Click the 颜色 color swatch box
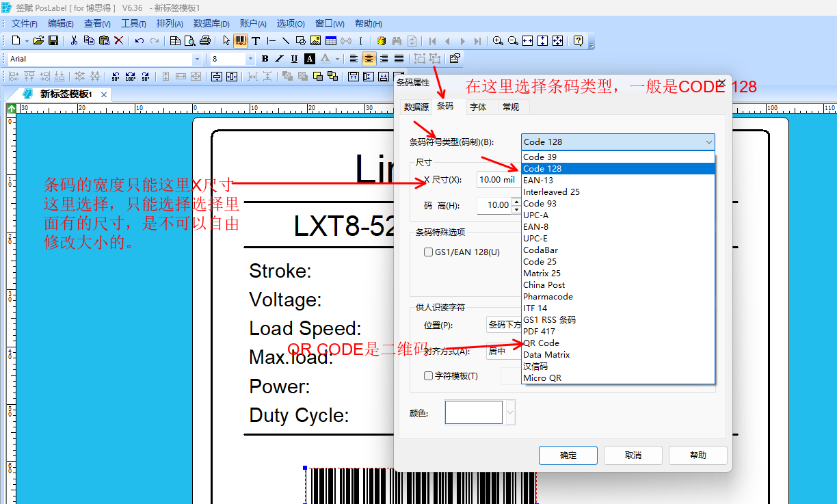This screenshot has height=504, width=837. pyautogui.click(x=475, y=412)
